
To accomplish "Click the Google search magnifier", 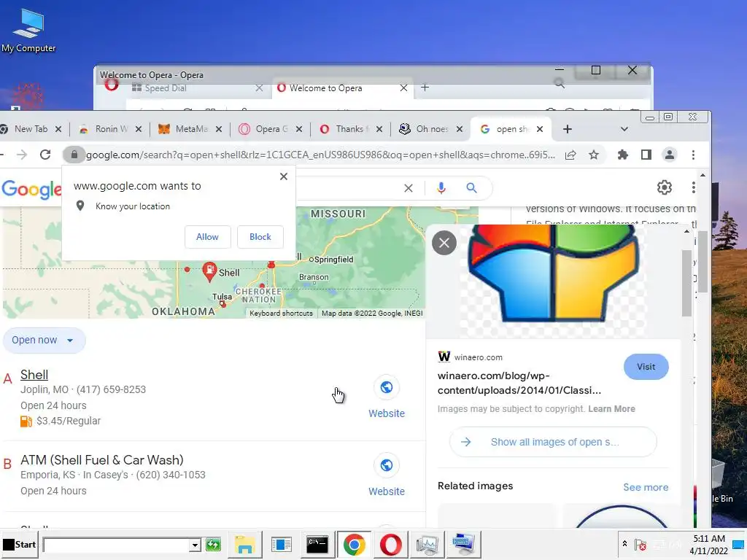I will [x=471, y=188].
